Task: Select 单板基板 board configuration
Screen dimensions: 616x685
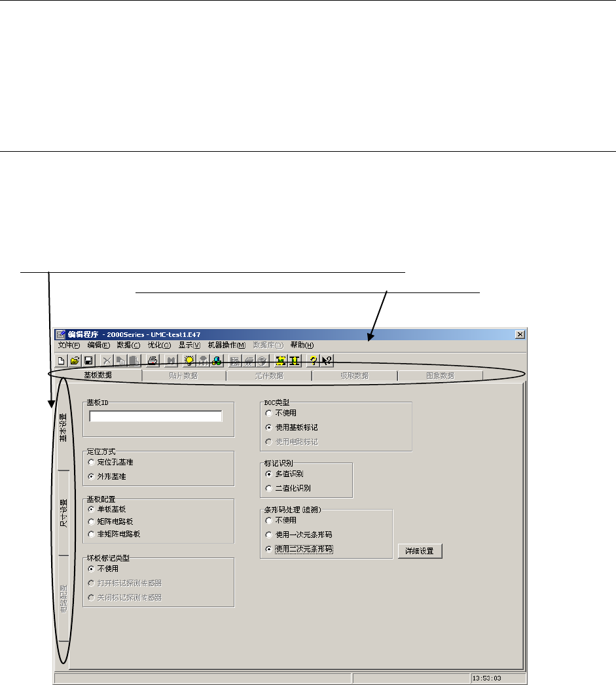Action: coord(107,510)
